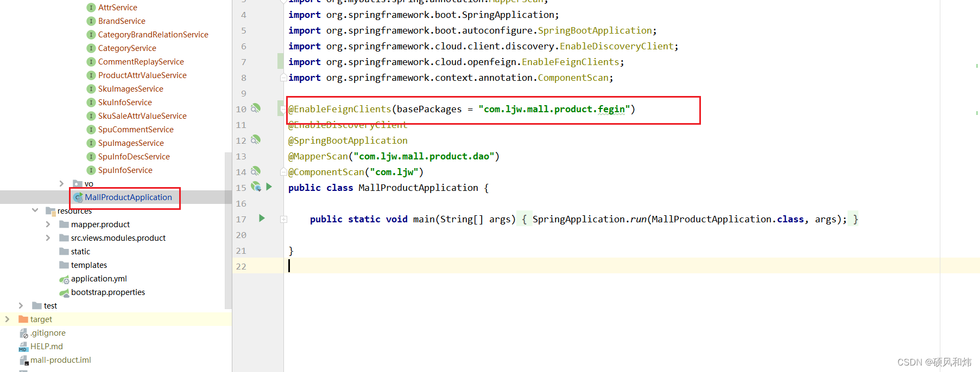Select .gitignore file in the tree
The height and width of the screenshot is (372, 980).
48,333
